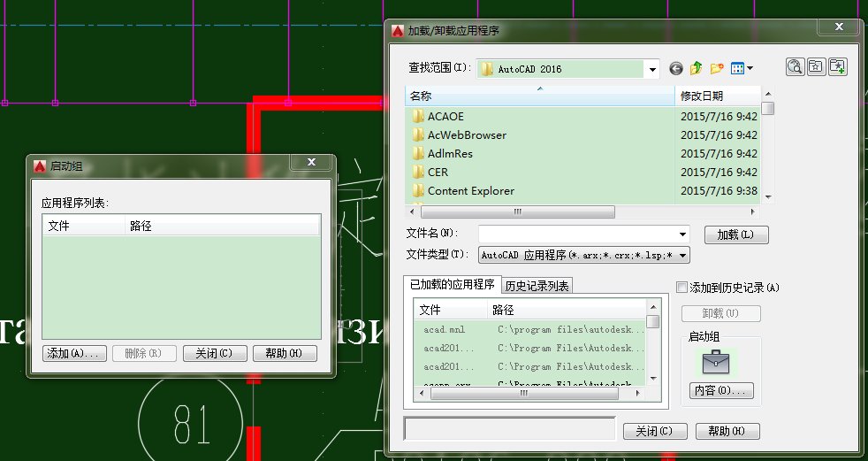Click the file list horizontal scrollbar thumb
Image resolution: width=868 pixels, height=461 pixels.
tap(518, 211)
